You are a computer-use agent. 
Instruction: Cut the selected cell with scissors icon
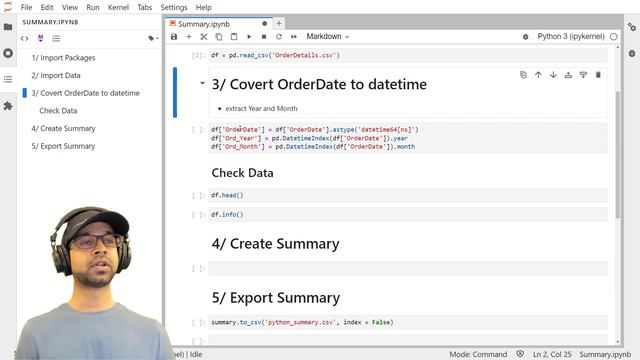coord(204,37)
